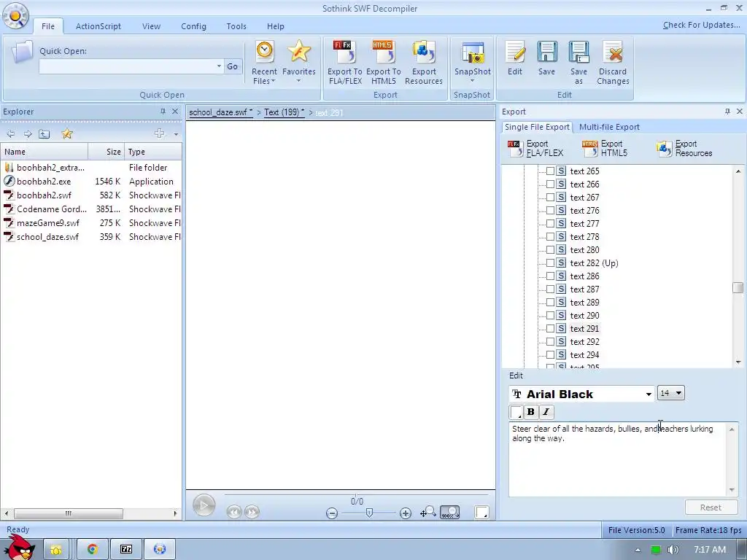Click the Reset button
This screenshot has width=747, height=560.
pyautogui.click(x=711, y=507)
